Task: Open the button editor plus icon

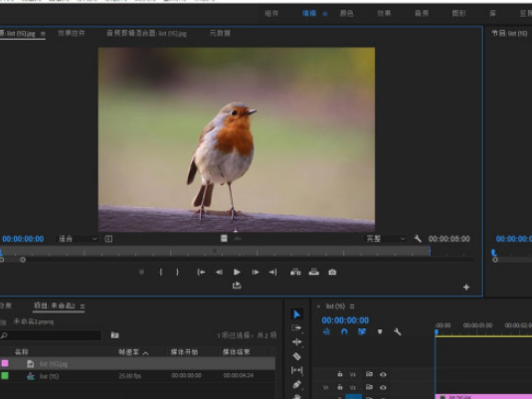Action: click(466, 288)
